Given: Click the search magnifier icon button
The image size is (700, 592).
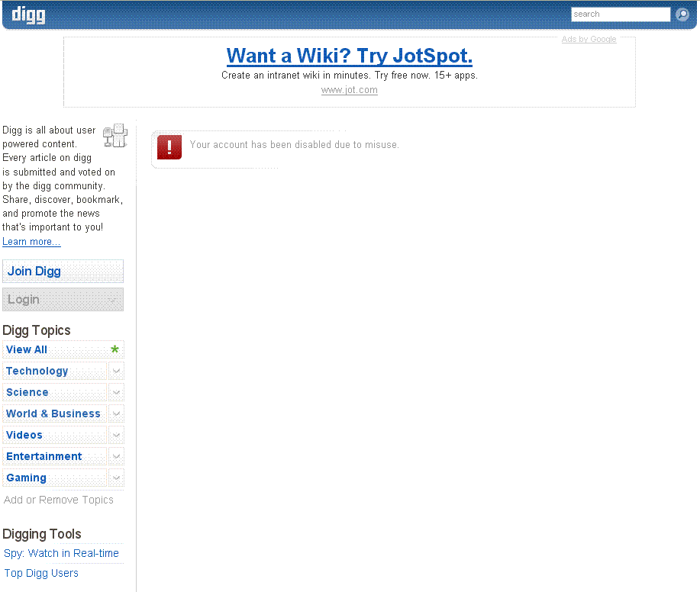Looking at the screenshot, I should [x=682, y=14].
